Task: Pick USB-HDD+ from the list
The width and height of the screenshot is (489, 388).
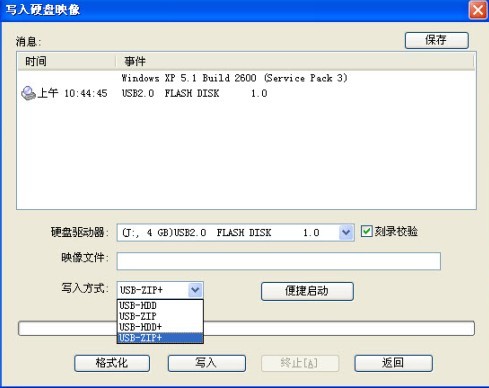Action: 160,327
